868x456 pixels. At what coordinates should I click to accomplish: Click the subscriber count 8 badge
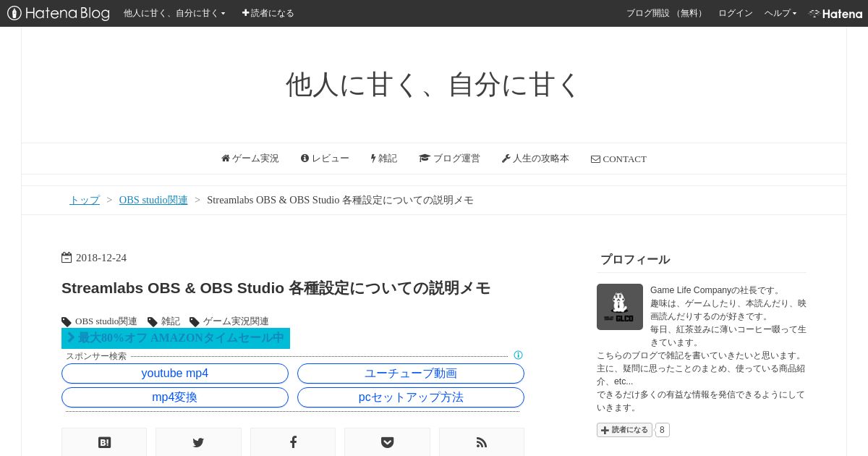click(x=663, y=430)
